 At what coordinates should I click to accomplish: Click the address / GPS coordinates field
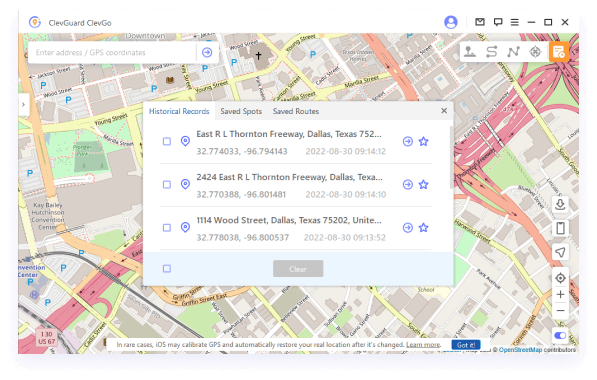112,53
